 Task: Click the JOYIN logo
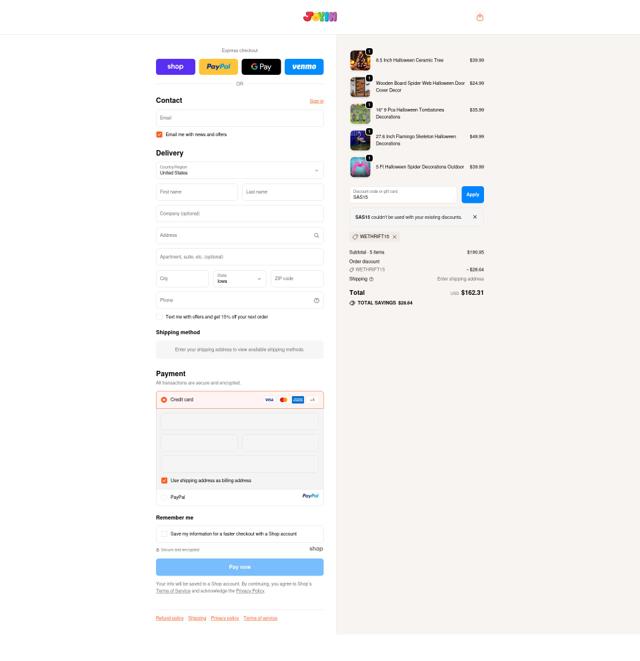point(320,17)
